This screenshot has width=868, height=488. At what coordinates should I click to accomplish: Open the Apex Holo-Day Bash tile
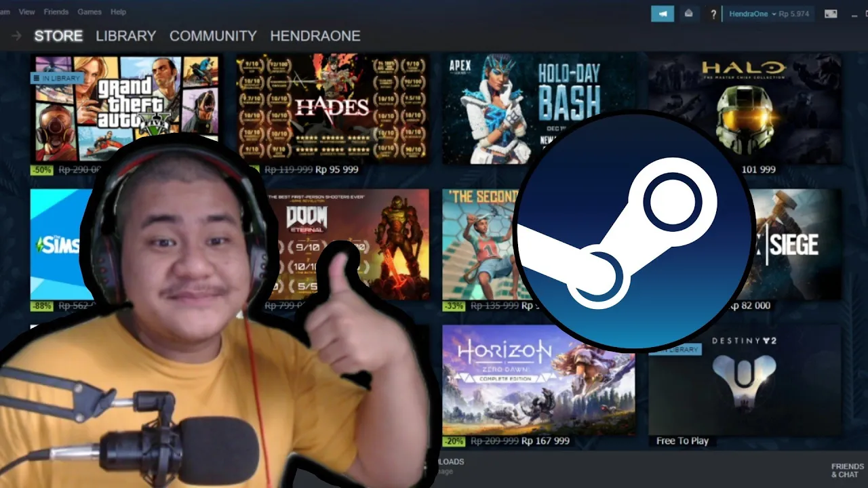pos(539,108)
